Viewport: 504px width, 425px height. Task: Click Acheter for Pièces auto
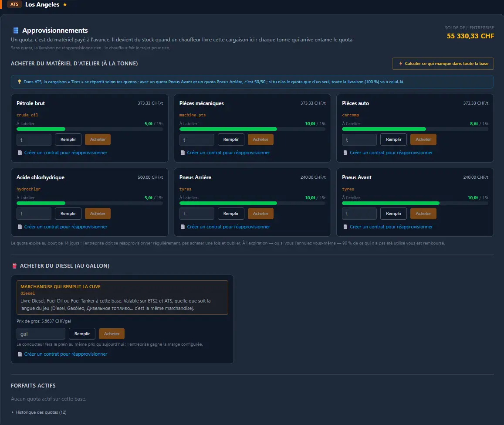tap(423, 139)
